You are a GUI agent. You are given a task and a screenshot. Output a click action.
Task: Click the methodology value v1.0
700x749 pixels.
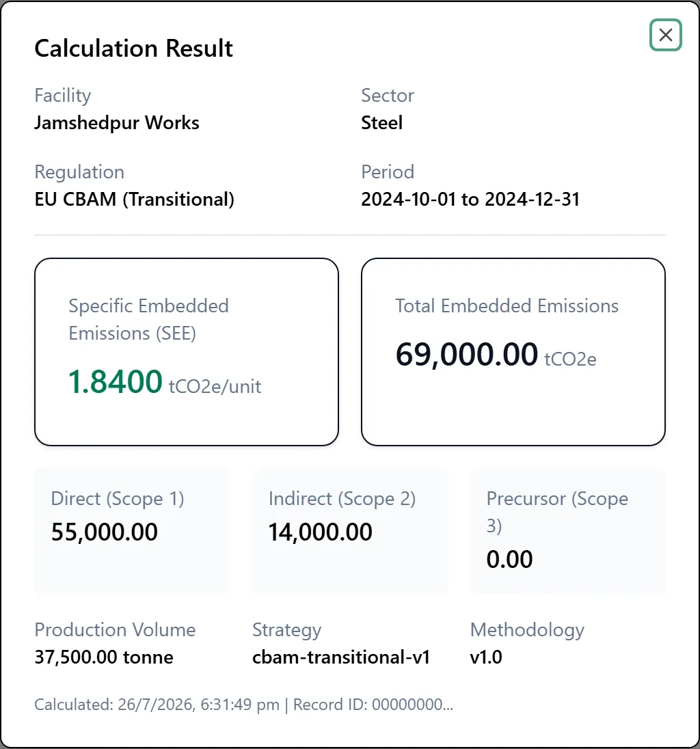coord(486,657)
